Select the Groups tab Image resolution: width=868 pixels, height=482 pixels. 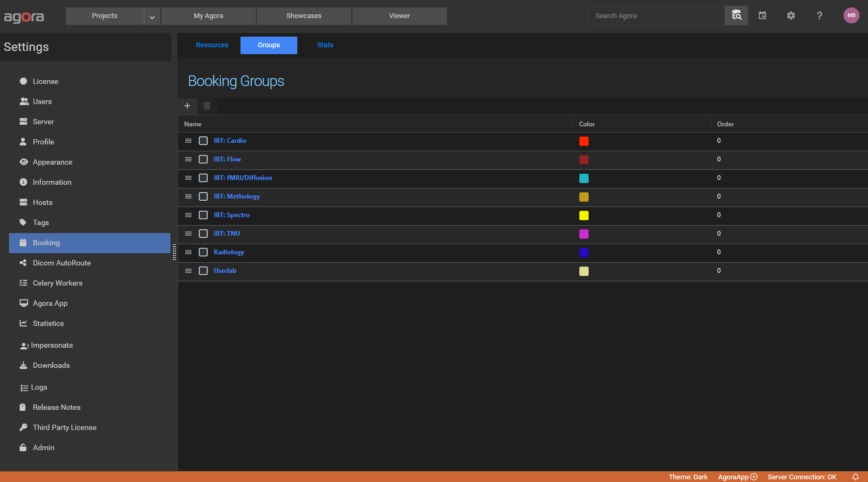pyautogui.click(x=269, y=45)
